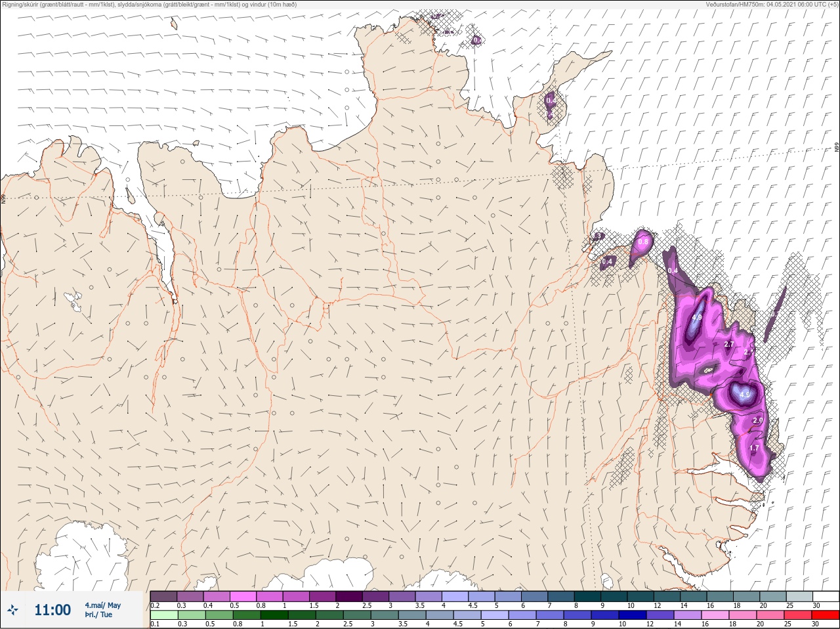Select top-row legend swatch between 8 and 9
840x629 pixels.
tap(588, 596)
